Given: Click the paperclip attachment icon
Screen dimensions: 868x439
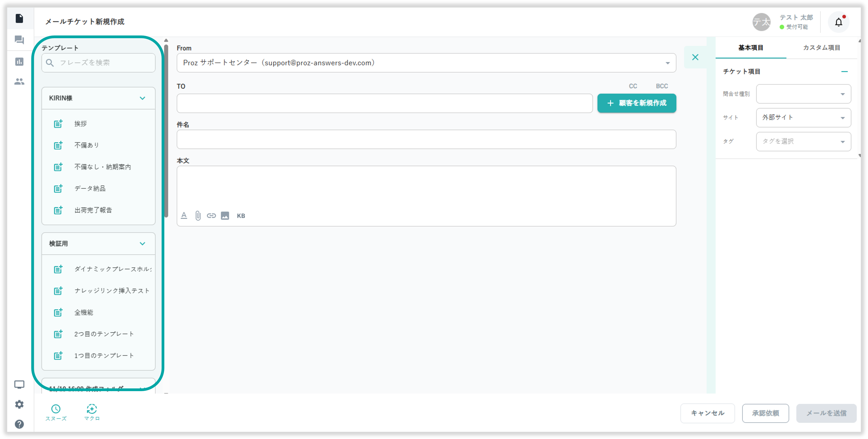Looking at the screenshot, I should (x=198, y=216).
